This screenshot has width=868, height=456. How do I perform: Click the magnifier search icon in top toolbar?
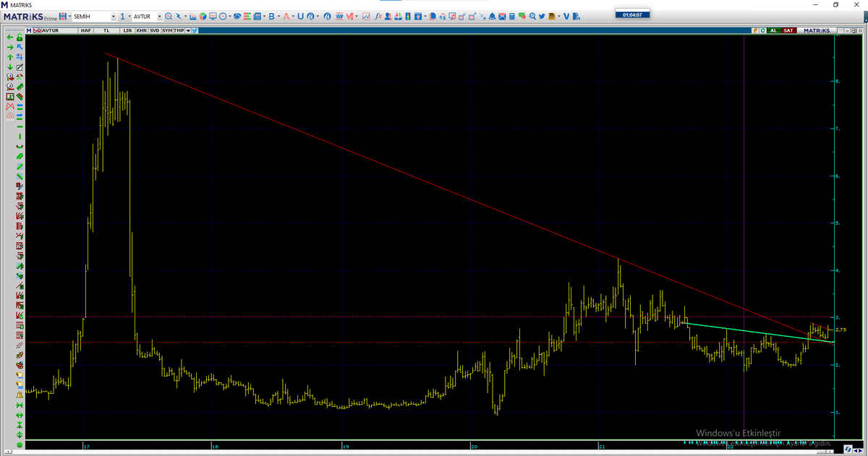[168, 17]
